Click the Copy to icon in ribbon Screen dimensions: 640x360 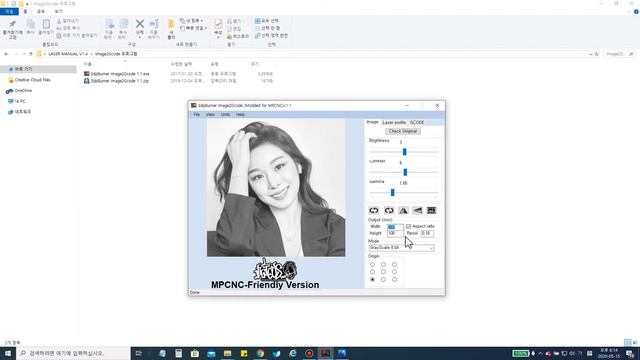point(123,24)
